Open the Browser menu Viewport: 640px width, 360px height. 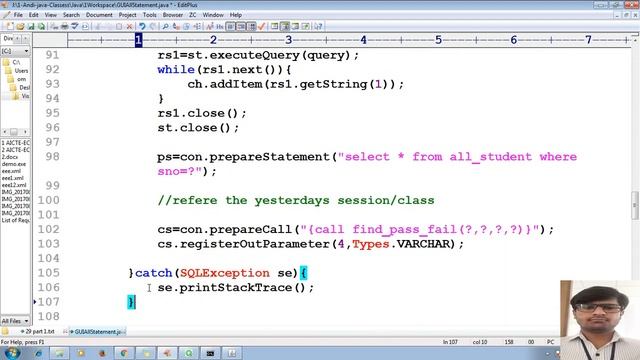[x=173, y=15]
